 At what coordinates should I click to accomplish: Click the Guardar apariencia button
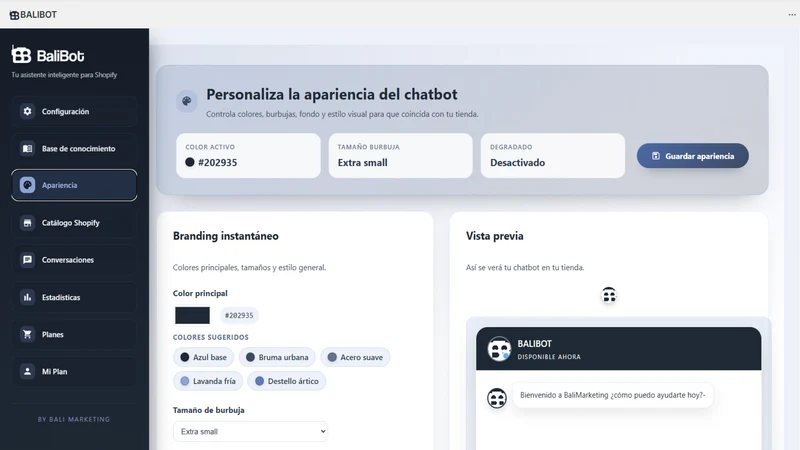click(x=692, y=156)
